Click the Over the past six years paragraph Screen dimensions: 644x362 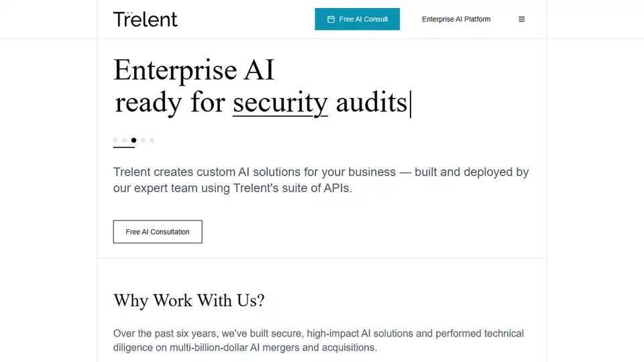tap(319, 341)
